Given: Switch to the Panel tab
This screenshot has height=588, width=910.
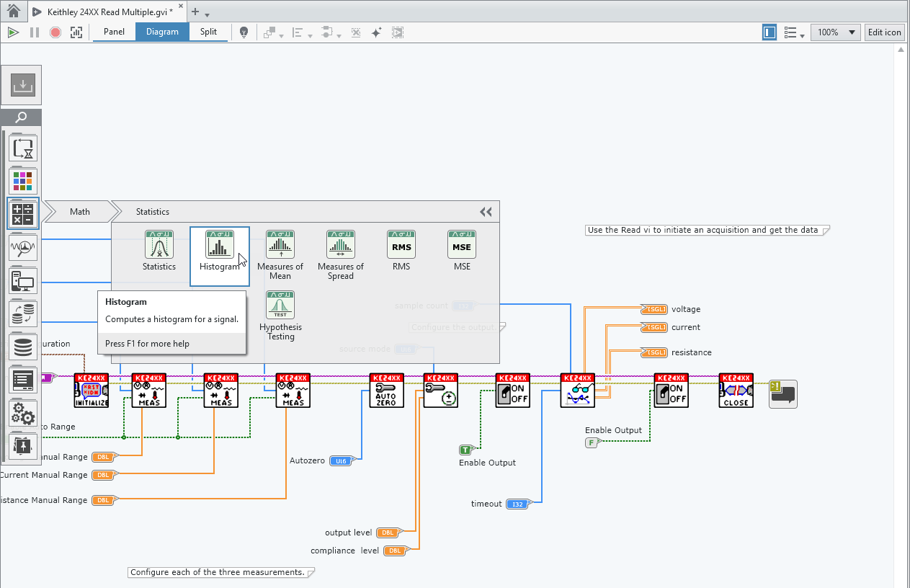Looking at the screenshot, I should pos(114,32).
